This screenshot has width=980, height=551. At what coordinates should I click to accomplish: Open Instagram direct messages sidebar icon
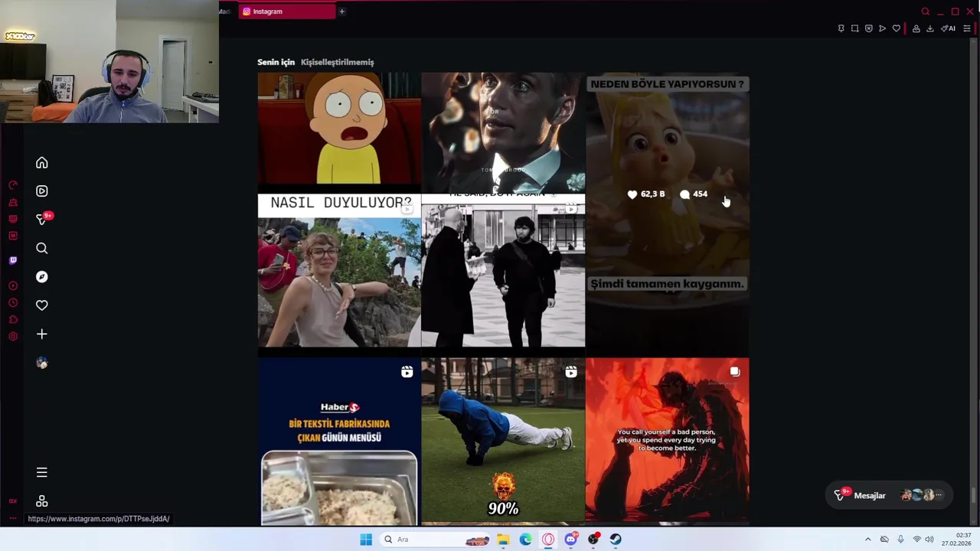[42, 220]
